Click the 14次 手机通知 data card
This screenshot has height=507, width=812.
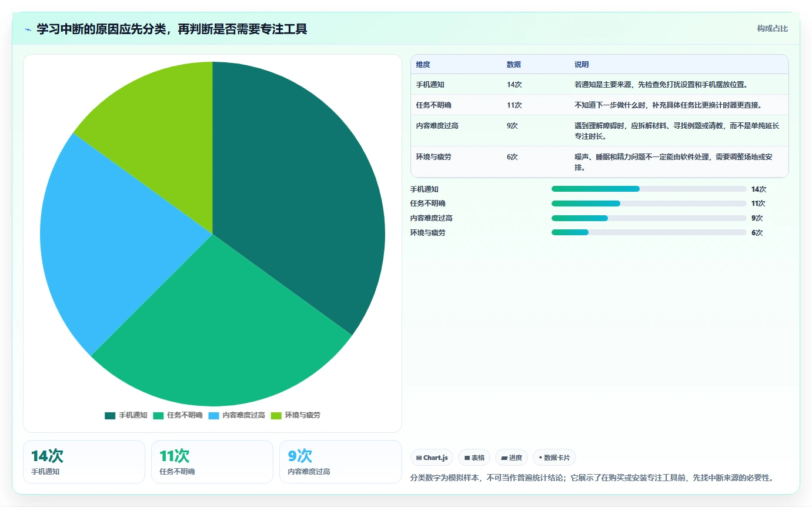(84, 462)
